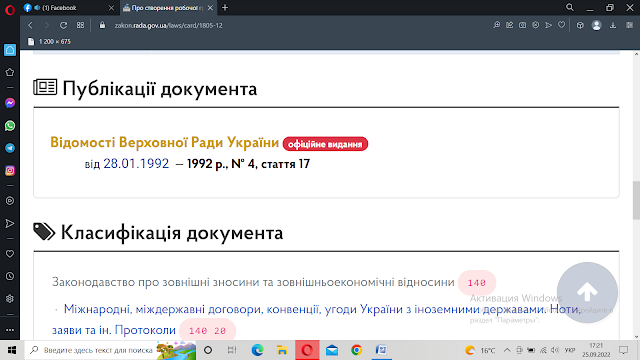Open Microsoft Edge from taskbar

click(x=258, y=350)
